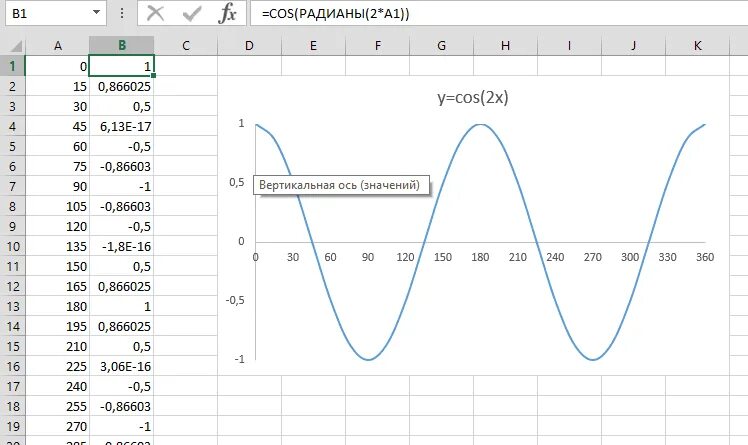Viewport: 748px width, 445px height.
Task: Select column I header
Action: click(569, 46)
